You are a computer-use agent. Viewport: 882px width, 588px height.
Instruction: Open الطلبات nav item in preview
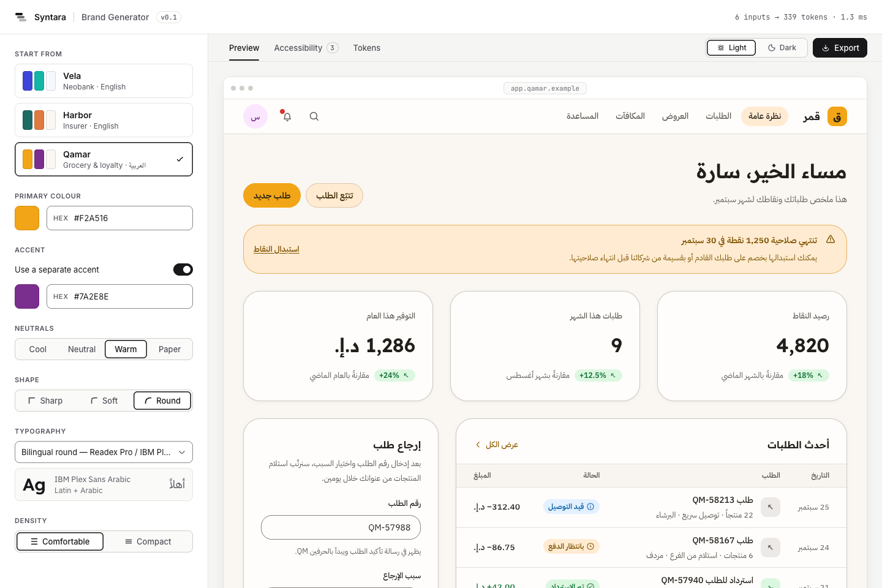tap(718, 116)
